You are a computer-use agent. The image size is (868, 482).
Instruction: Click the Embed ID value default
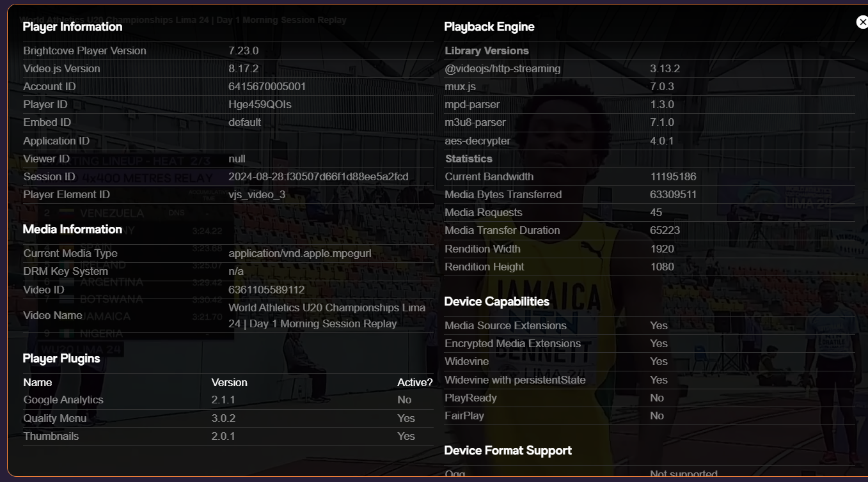(244, 122)
